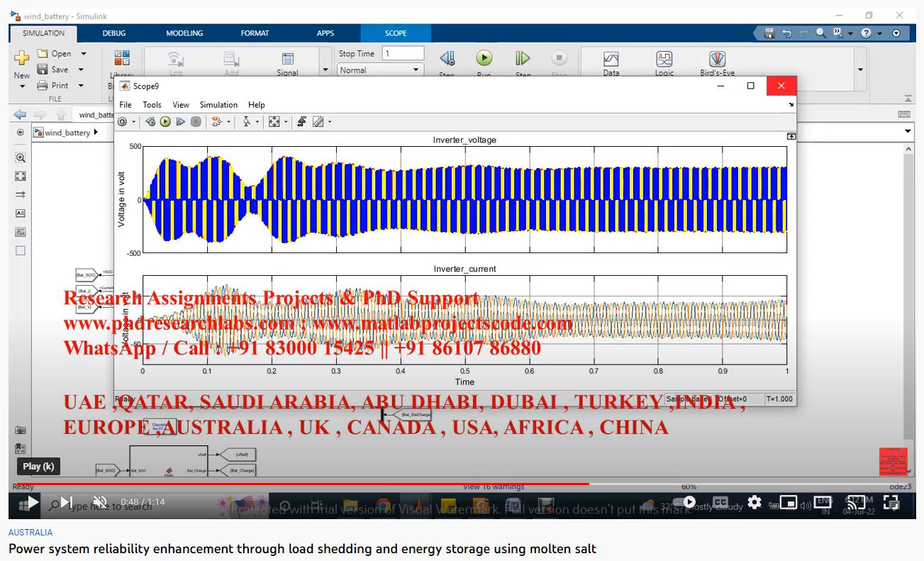Switch to the DEBUG ribbon tab
This screenshot has height=561, width=924.
(113, 33)
